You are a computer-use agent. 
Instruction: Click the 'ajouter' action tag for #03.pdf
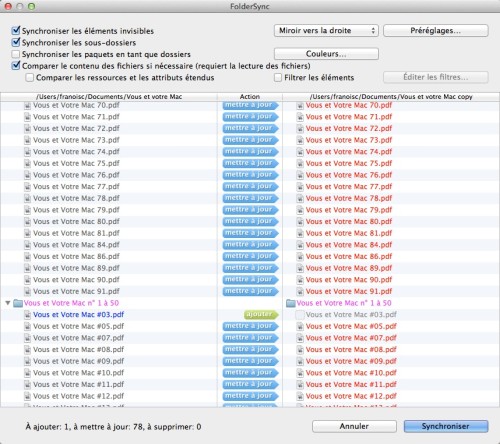[x=261, y=314]
